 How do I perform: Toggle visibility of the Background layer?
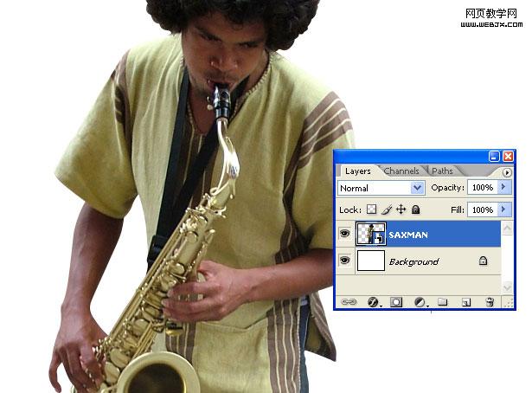[x=344, y=261]
